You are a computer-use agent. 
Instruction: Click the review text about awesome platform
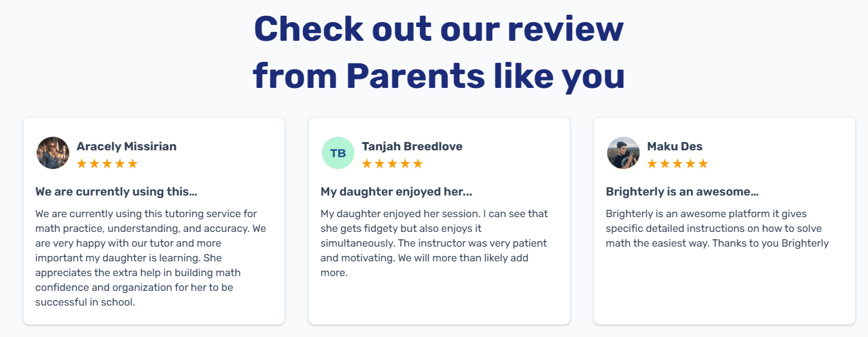(717, 228)
